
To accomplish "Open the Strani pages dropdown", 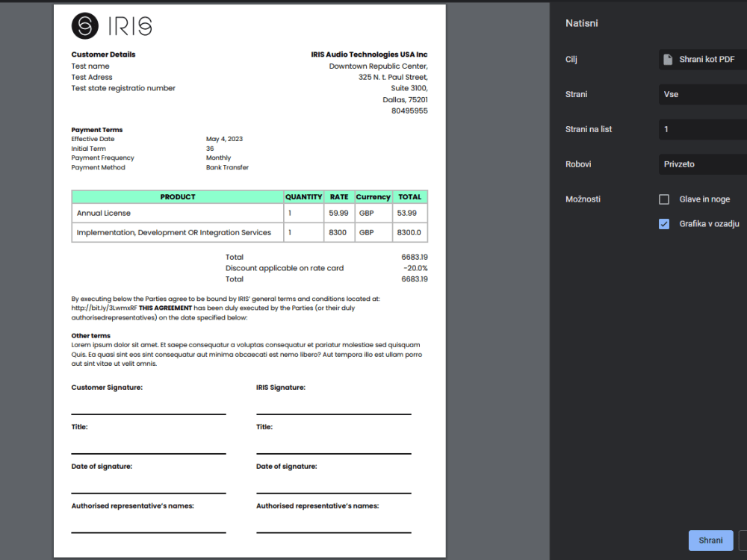I will click(703, 94).
